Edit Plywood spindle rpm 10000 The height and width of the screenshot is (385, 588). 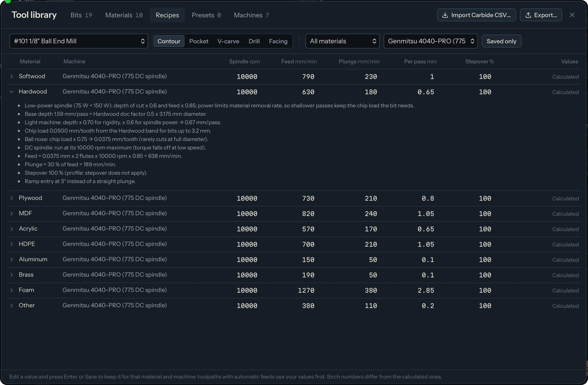tap(247, 199)
